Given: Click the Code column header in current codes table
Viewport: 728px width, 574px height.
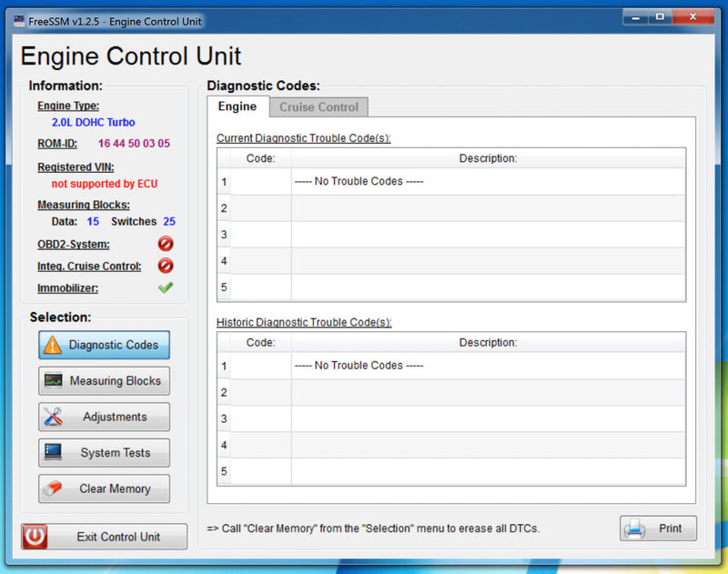Looking at the screenshot, I should [x=260, y=158].
